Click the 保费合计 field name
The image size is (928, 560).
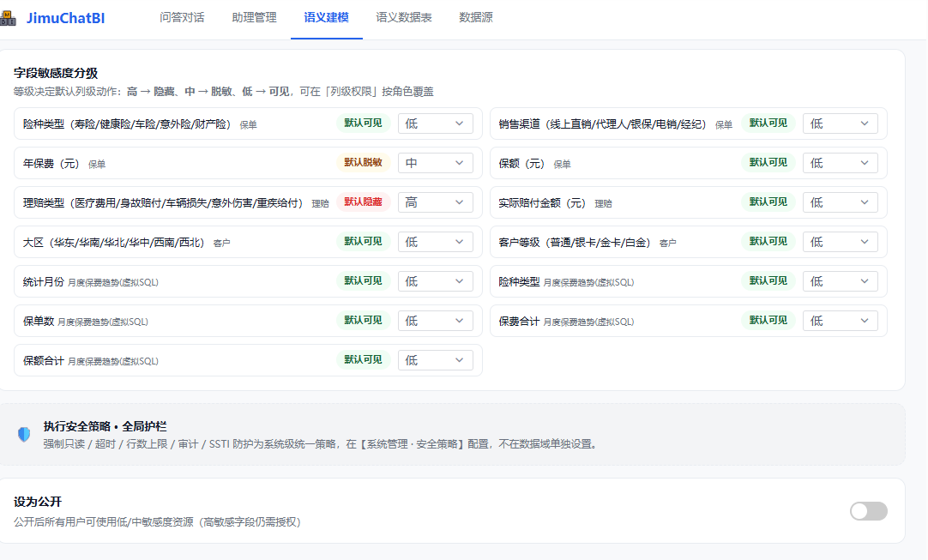[x=519, y=322]
